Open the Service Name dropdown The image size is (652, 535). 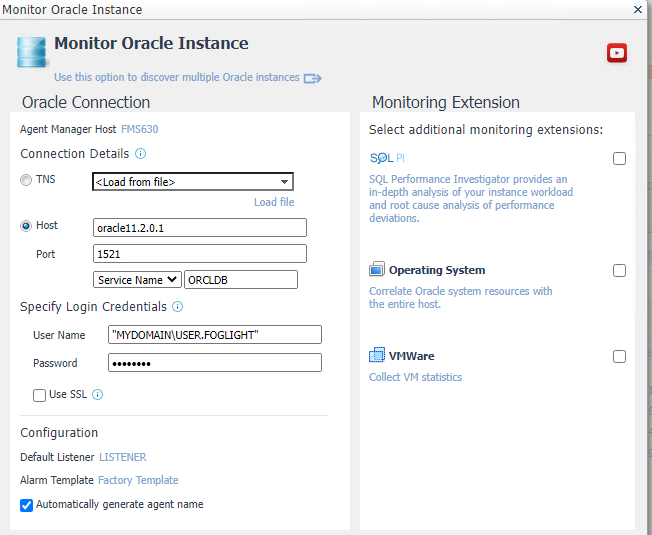(138, 280)
